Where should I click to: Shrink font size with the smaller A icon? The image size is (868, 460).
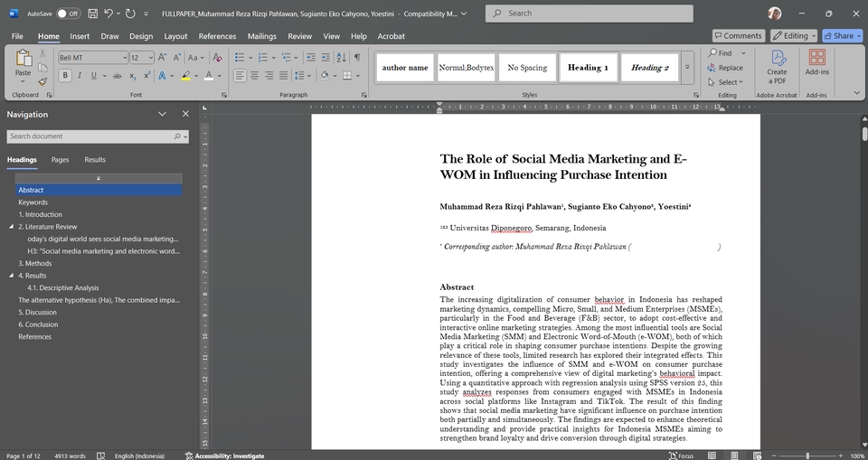pyautogui.click(x=176, y=58)
